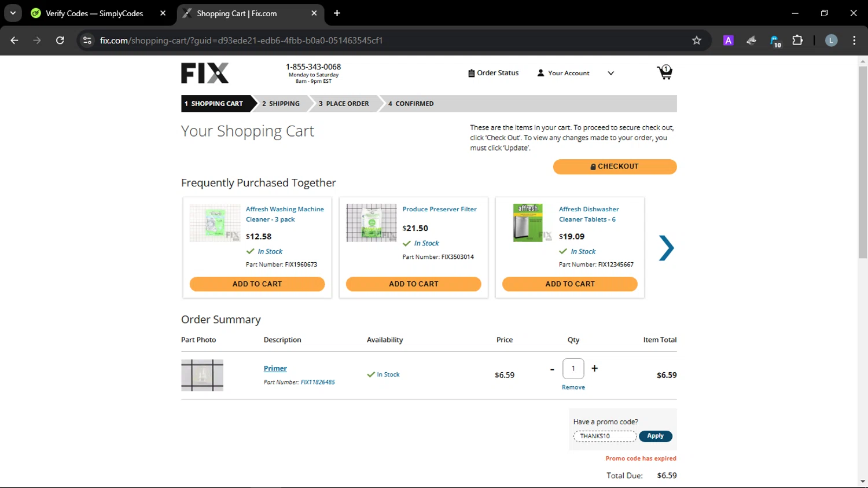Click the page vertical scrollbar
This screenshot has height=488, width=868.
point(863,162)
